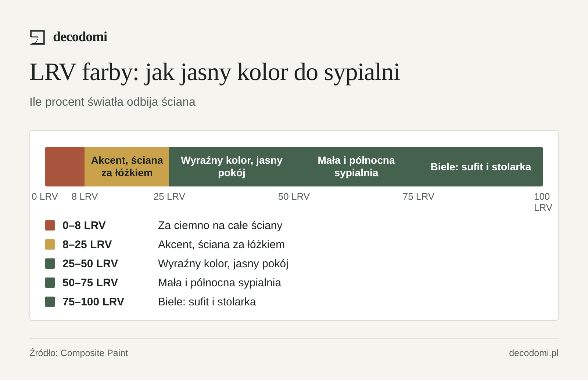
Task: Click the 'Mała i północna sypialnia' bar segment
Action: point(356,167)
